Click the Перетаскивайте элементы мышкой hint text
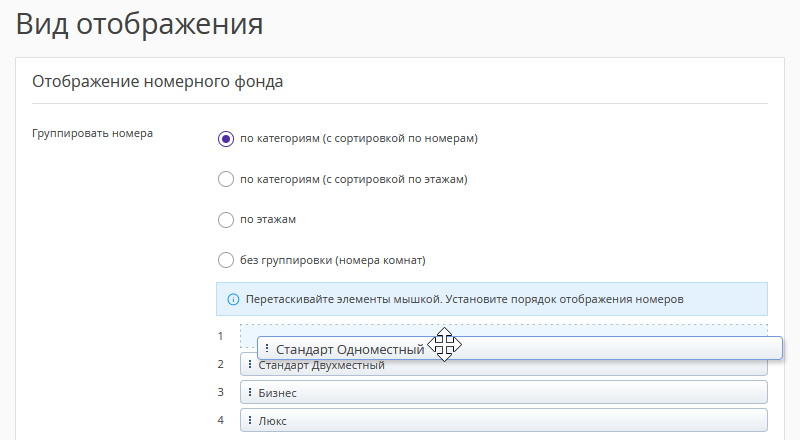 464,299
